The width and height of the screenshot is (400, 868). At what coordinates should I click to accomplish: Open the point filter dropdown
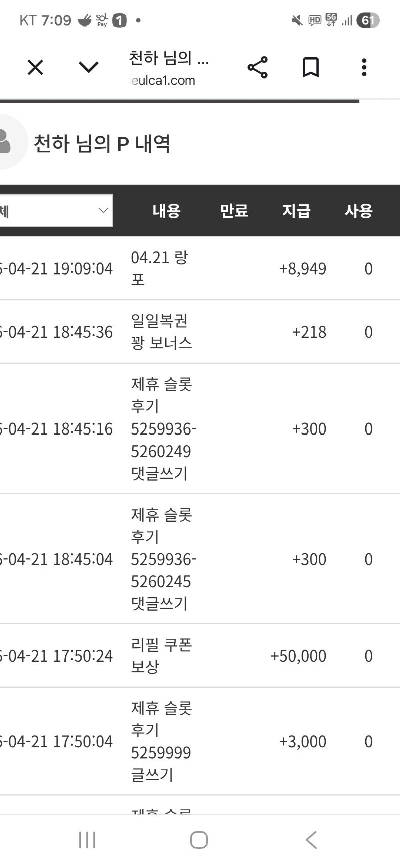coord(55,210)
